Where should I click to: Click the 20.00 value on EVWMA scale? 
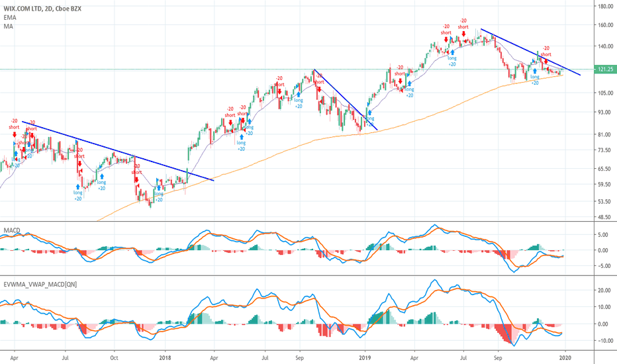pyautogui.click(x=606, y=291)
